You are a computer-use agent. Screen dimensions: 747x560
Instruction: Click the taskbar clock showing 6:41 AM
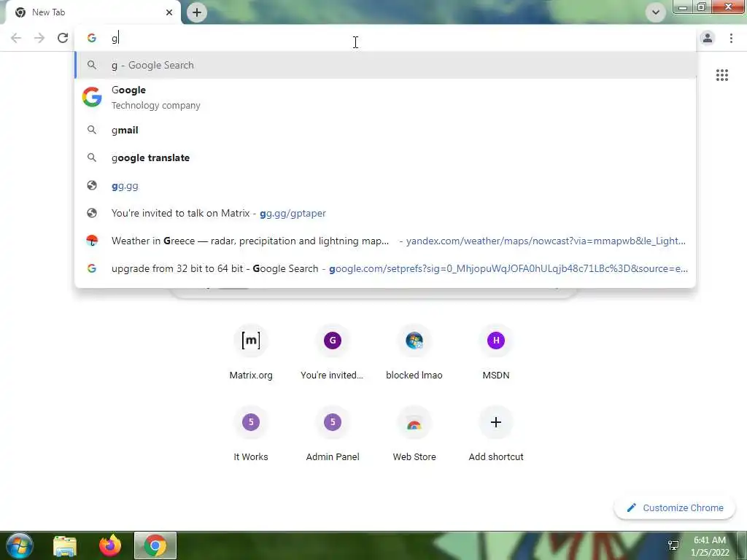click(710, 546)
